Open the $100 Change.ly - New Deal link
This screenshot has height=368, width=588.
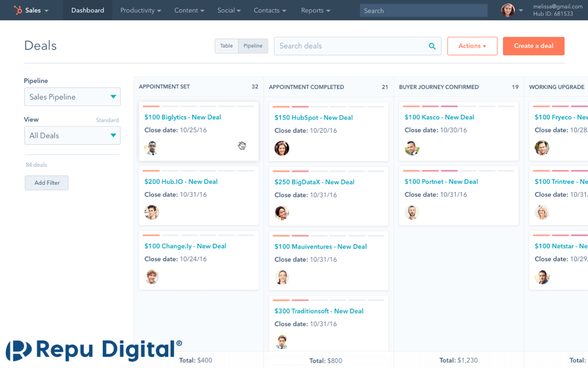(x=185, y=246)
